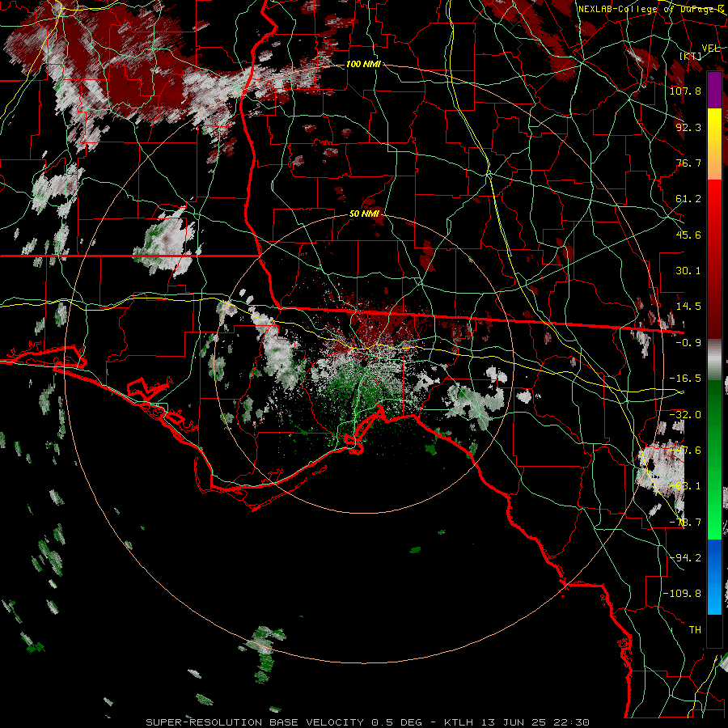Click the -32.0 velocity scale value

pyautogui.click(x=685, y=414)
